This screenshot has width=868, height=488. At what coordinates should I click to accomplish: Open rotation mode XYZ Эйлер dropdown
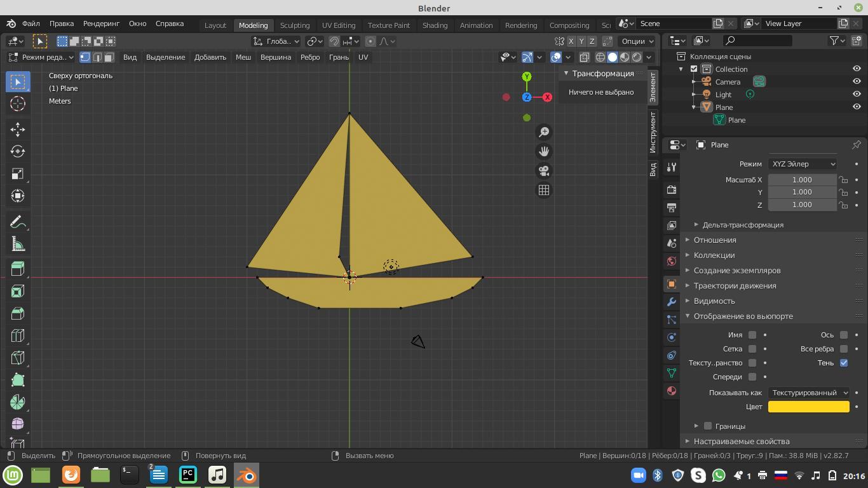point(803,164)
